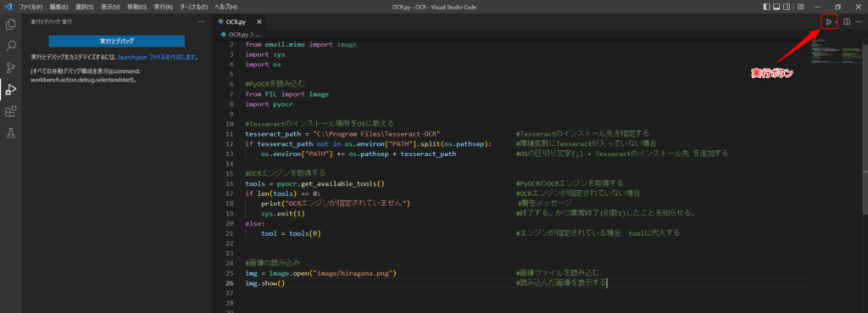
Task: Click Image.open("image/hiragana.png") line
Action: pos(320,273)
